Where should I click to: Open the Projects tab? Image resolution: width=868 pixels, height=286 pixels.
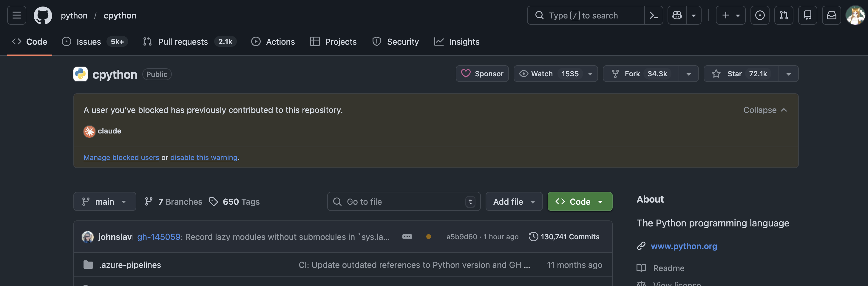[x=333, y=42]
